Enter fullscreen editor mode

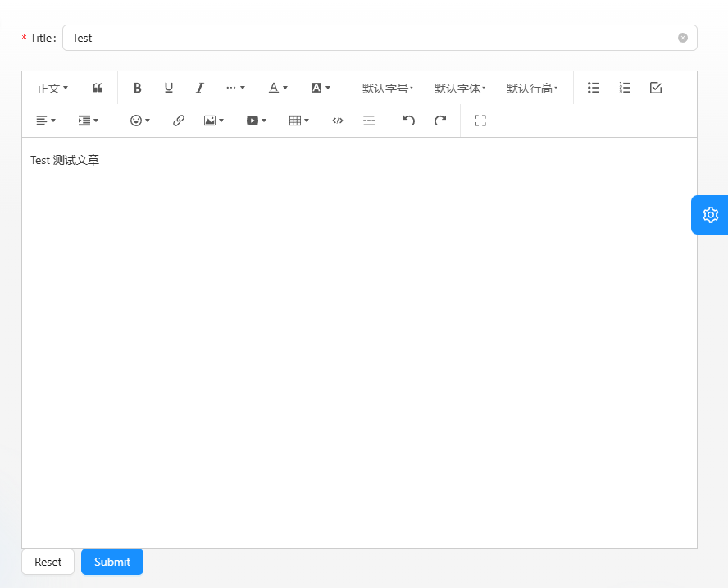[x=481, y=121]
